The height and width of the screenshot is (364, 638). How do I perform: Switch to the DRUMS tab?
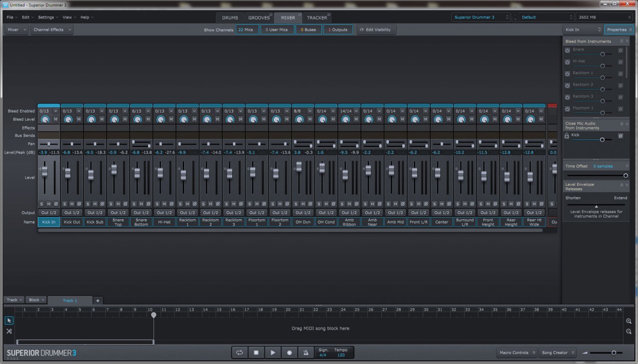click(230, 17)
